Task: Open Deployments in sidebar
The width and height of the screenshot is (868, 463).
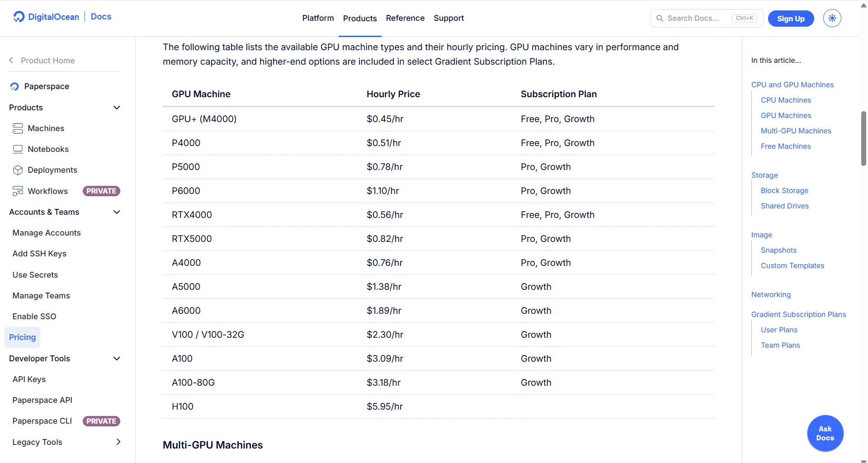Action: coord(52,170)
